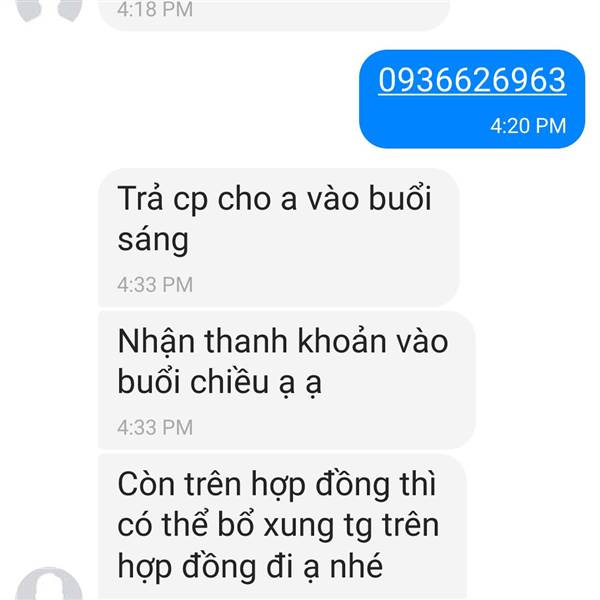Tap the 4:20 PM timestamp
The image size is (600, 600).
pos(528,126)
